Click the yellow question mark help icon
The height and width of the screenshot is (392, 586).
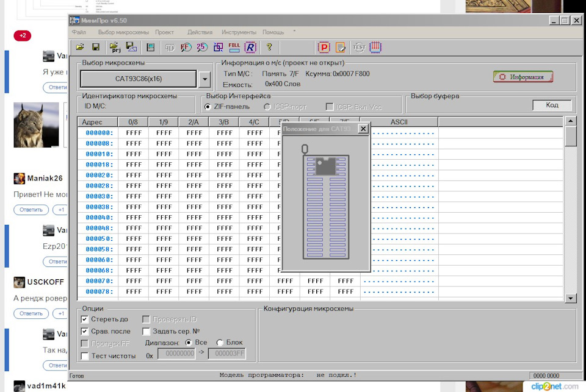point(269,47)
